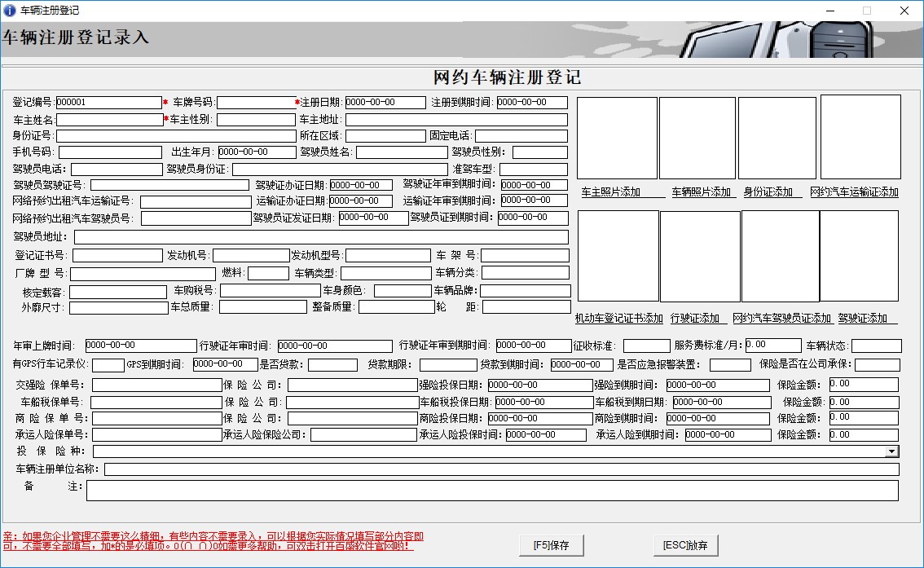Select the 身份证 photo placeholder box
This screenshot has height=568, width=924.
coord(777,138)
